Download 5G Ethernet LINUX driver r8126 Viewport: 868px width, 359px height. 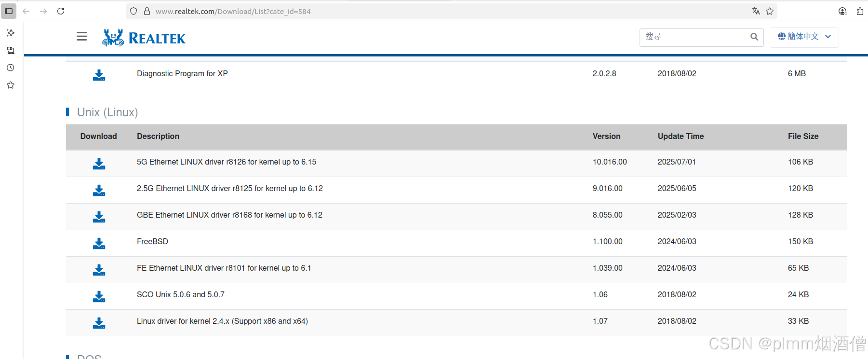point(99,164)
